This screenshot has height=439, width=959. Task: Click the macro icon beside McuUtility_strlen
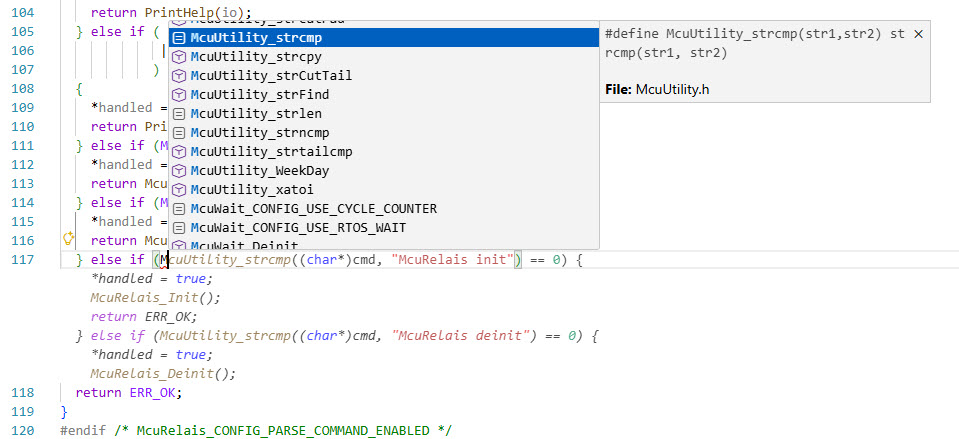click(179, 113)
